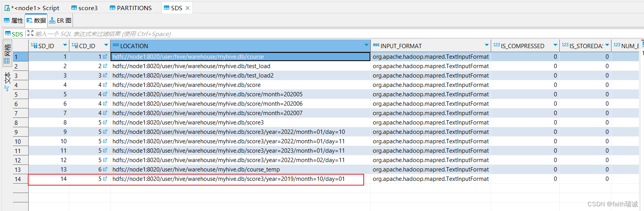Open the SD_ID column filter dropdown arrow
This screenshot has height=211, width=644.
65,45
